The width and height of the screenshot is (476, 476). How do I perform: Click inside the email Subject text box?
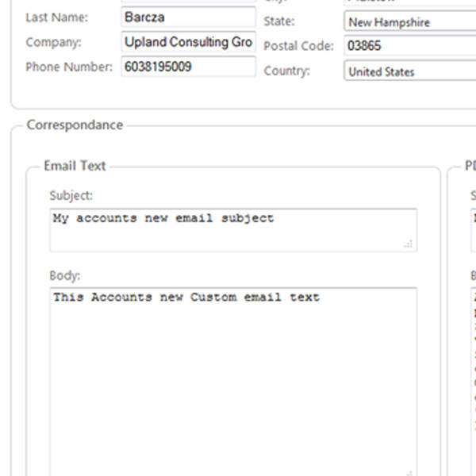point(232,230)
